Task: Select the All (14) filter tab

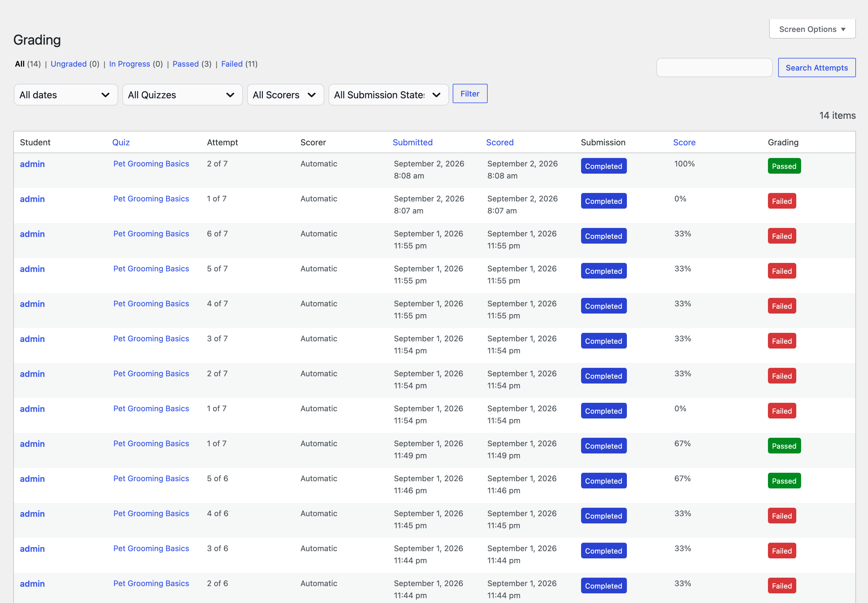Action: [x=27, y=64]
